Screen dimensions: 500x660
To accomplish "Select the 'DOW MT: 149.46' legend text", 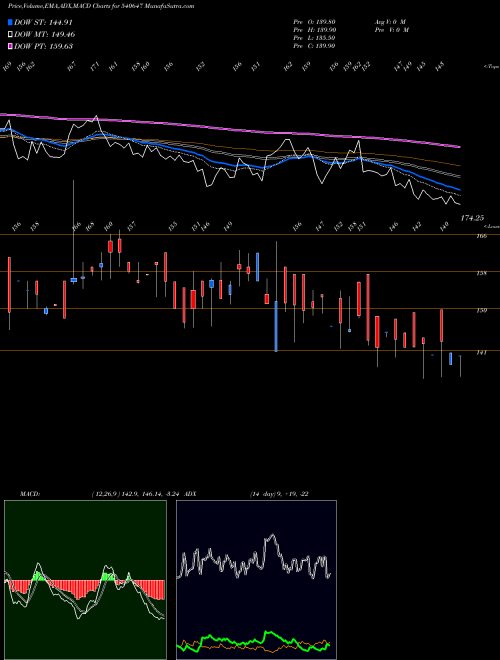I will pos(45,34).
